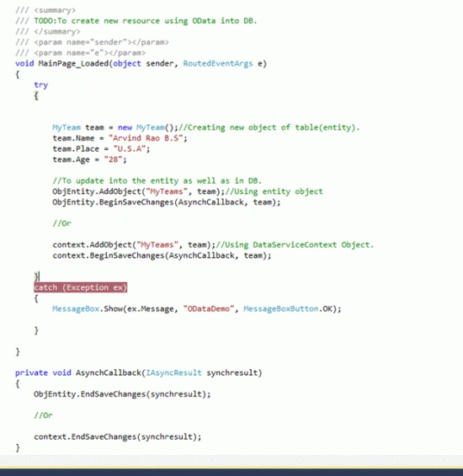The width and height of the screenshot is (463, 476).
Task: Click the AsynchCallback method declaration
Action: (138, 372)
